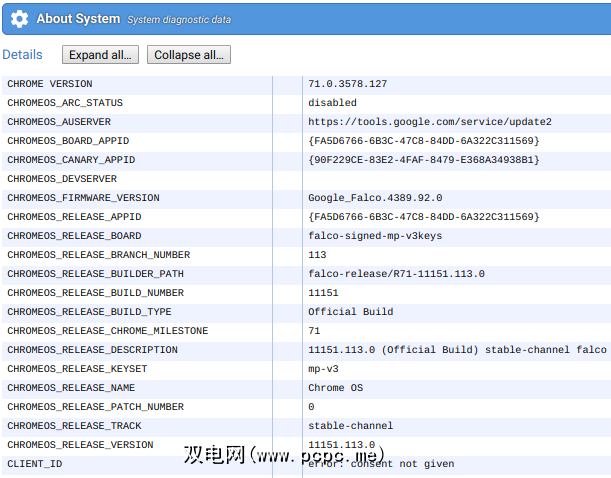
Task: Click the Chrome OS release name value
Action: click(x=336, y=388)
